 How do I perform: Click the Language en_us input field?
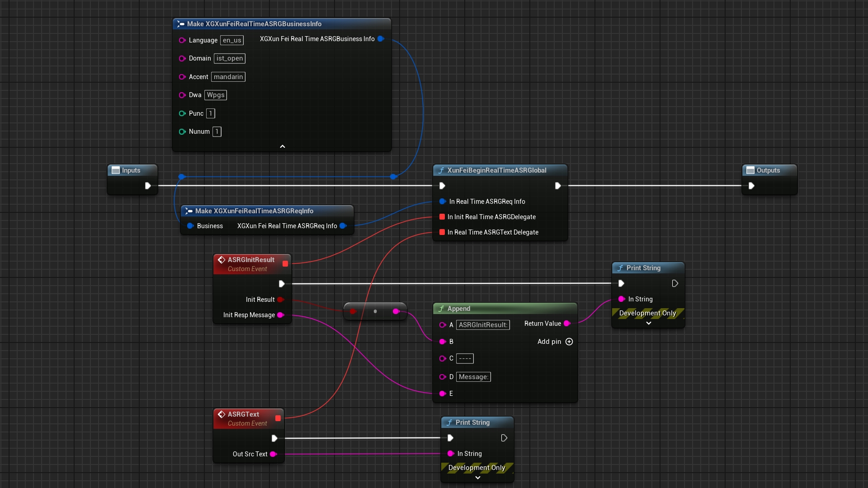(232, 40)
